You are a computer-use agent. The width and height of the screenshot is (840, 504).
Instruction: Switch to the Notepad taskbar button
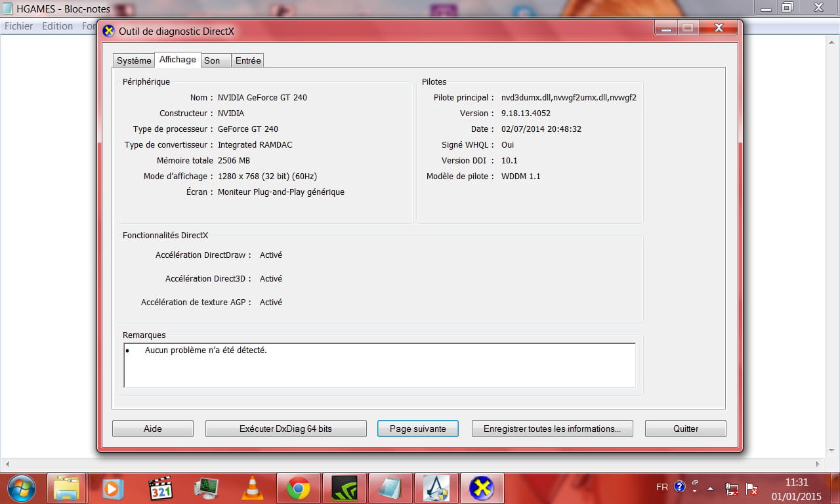click(x=390, y=489)
